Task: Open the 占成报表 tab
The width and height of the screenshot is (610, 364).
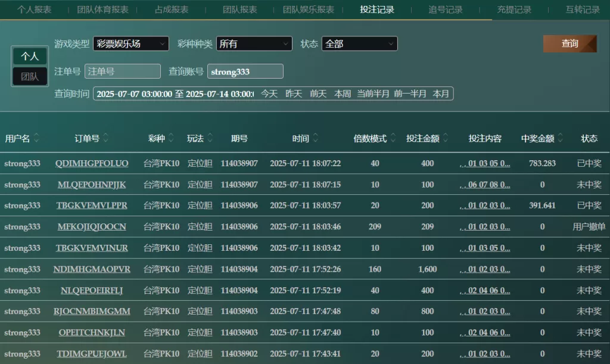Action: (172, 10)
